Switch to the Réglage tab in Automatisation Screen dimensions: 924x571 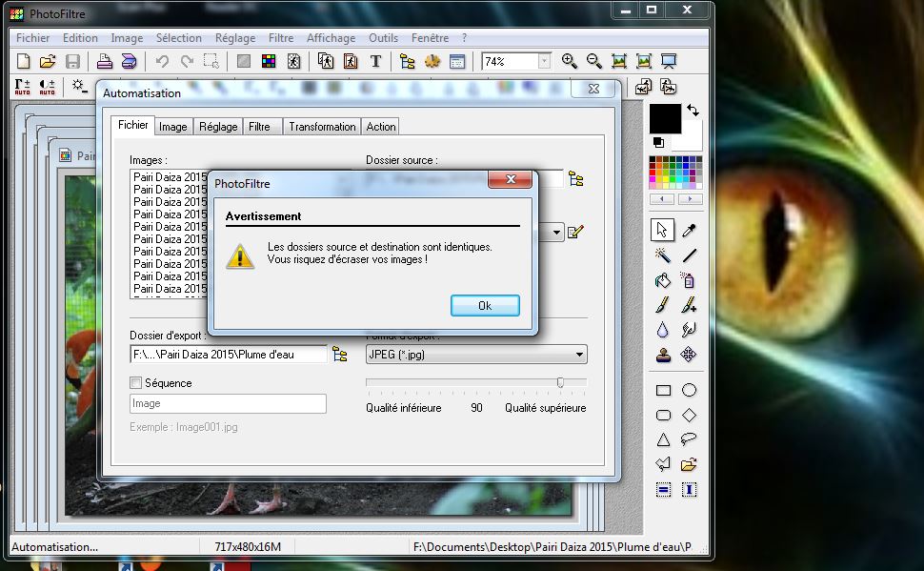[x=218, y=127]
